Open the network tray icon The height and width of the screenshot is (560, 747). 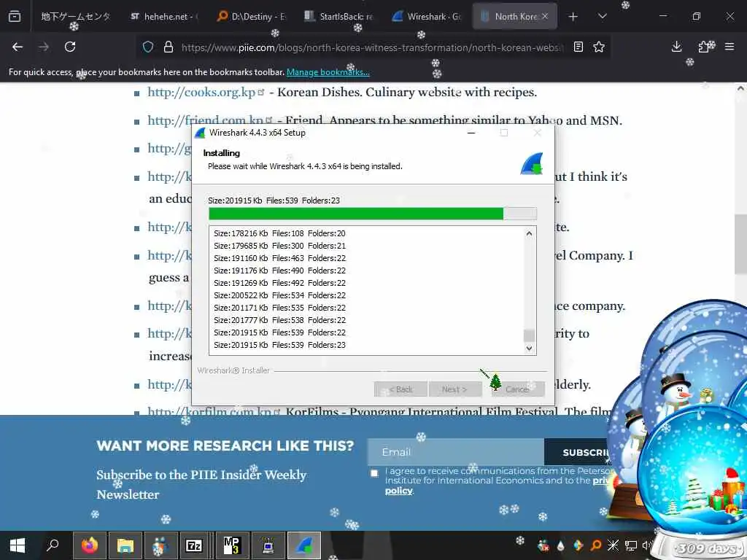(x=631, y=545)
